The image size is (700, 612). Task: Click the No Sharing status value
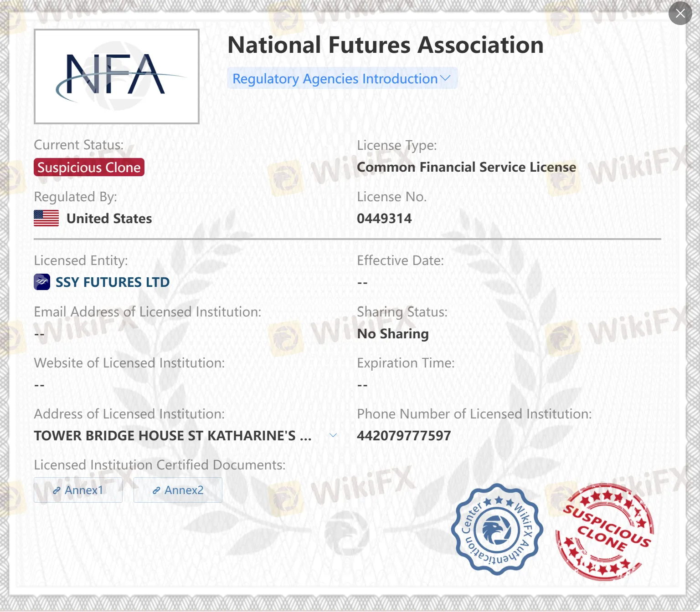393,334
